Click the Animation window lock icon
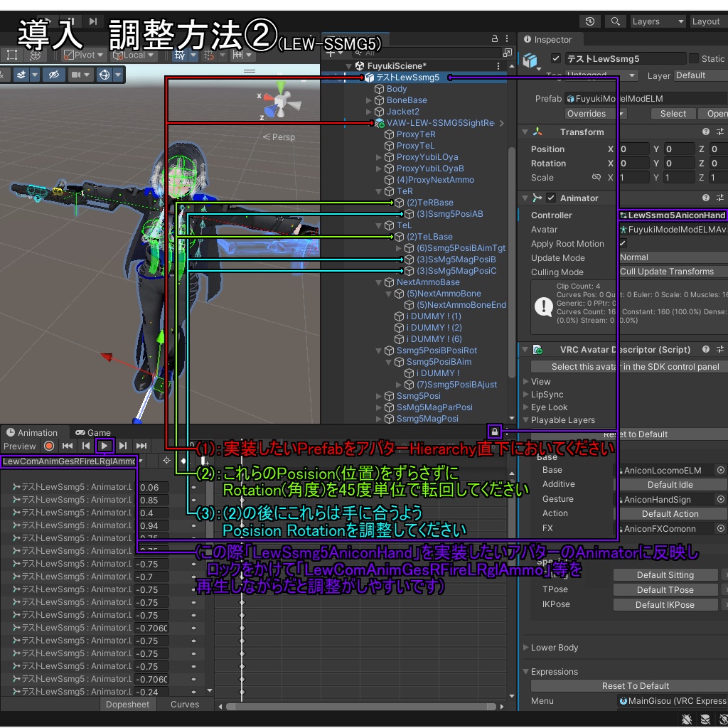 495,432
